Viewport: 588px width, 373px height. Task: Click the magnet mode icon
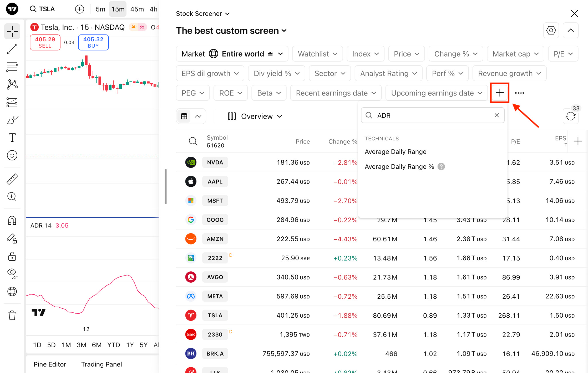(12, 221)
